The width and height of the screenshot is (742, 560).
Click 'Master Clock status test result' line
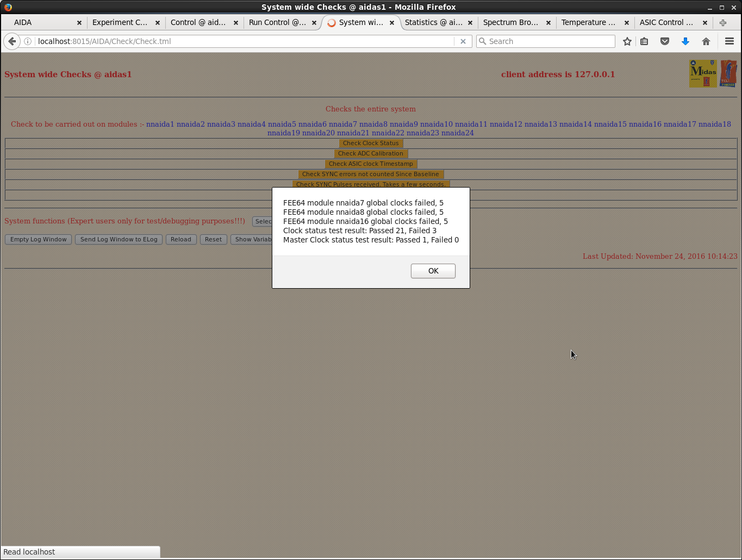(371, 240)
